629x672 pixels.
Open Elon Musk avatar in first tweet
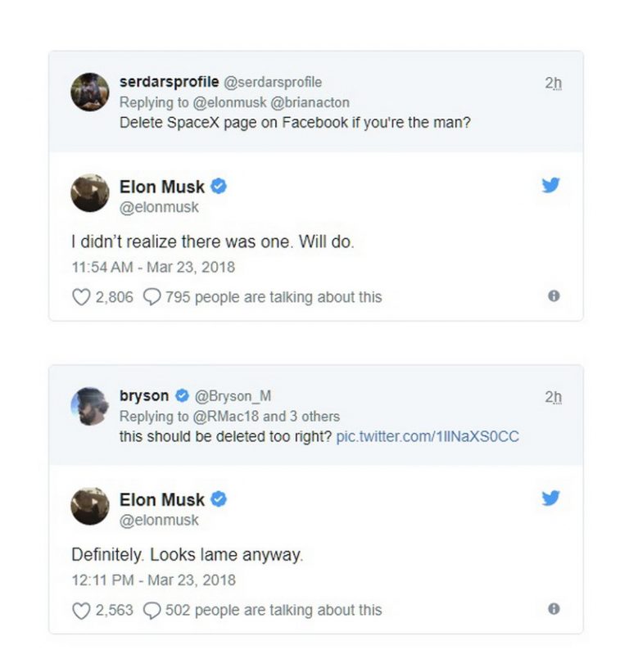click(x=89, y=193)
